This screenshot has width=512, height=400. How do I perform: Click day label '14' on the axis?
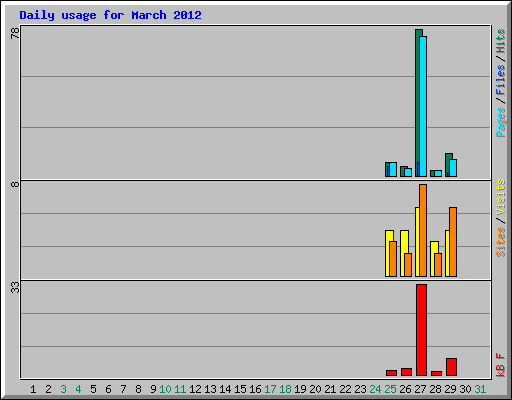coord(225,389)
